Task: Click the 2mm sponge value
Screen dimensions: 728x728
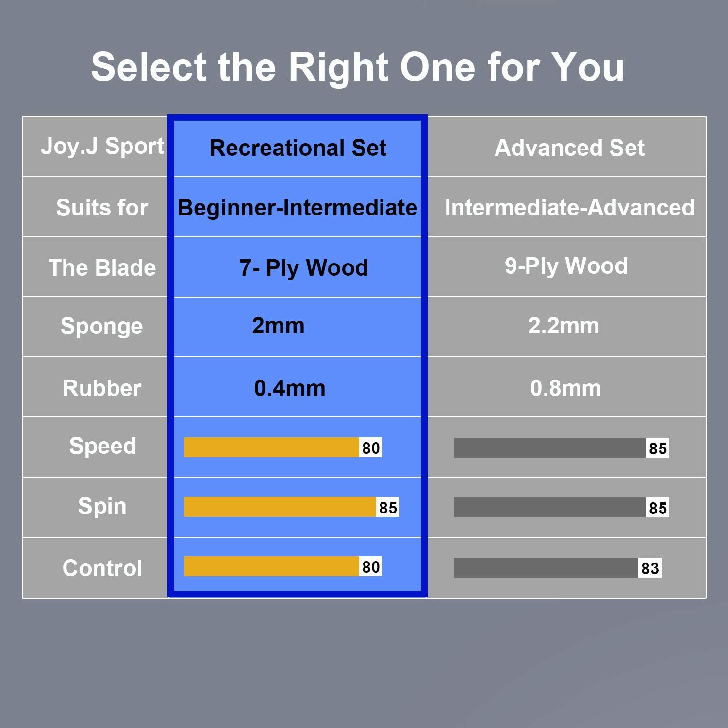Action: [x=278, y=326]
